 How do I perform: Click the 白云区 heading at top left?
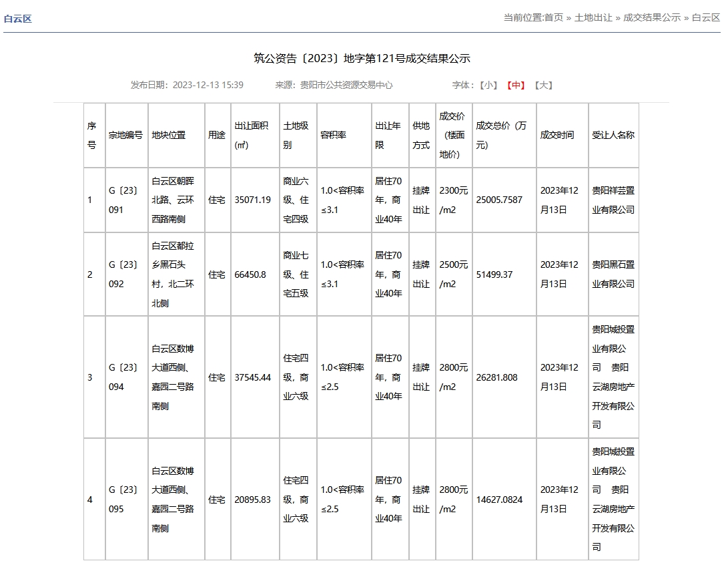(18, 19)
